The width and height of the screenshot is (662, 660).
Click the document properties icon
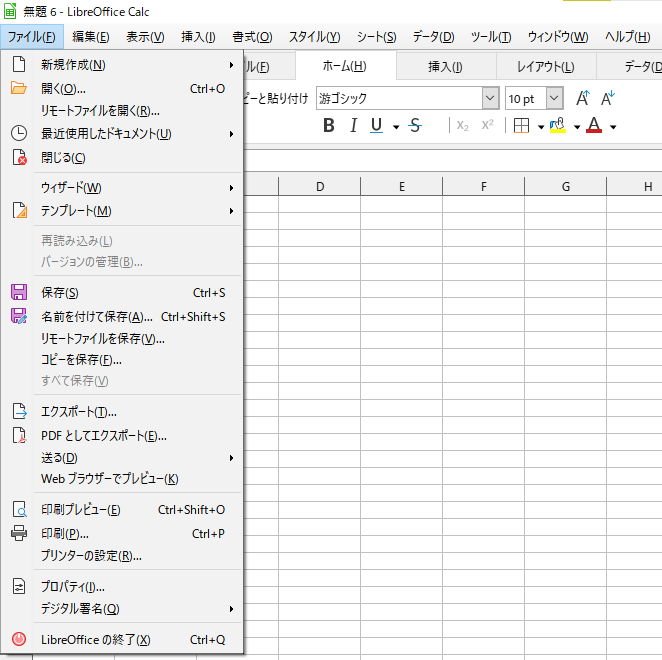pos(19,587)
